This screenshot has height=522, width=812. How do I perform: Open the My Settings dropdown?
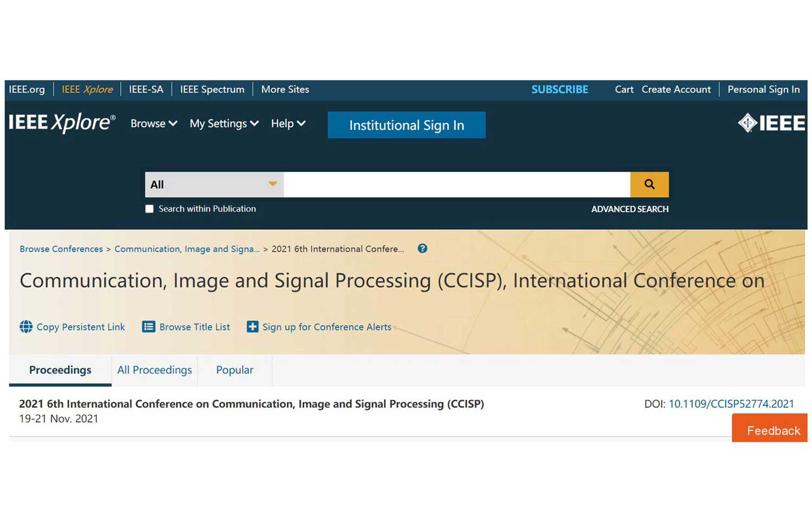[x=224, y=123]
